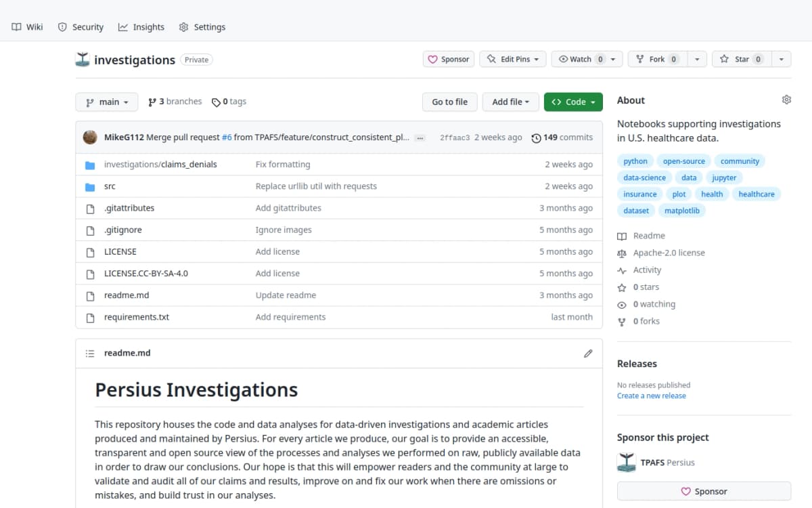Image resolution: width=812 pixels, height=508 pixels.
Task: Click Create a new release
Action: pyautogui.click(x=652, y=396)
